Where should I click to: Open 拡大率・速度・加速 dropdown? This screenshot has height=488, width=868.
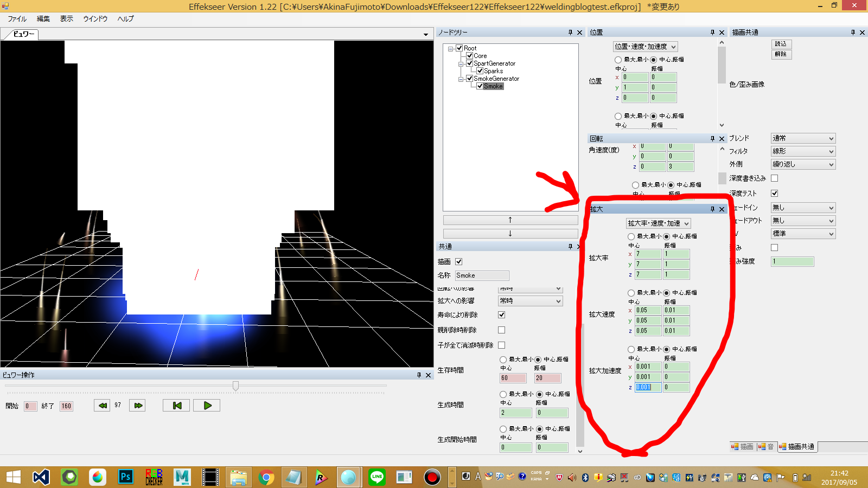click(x=658, y=223)
